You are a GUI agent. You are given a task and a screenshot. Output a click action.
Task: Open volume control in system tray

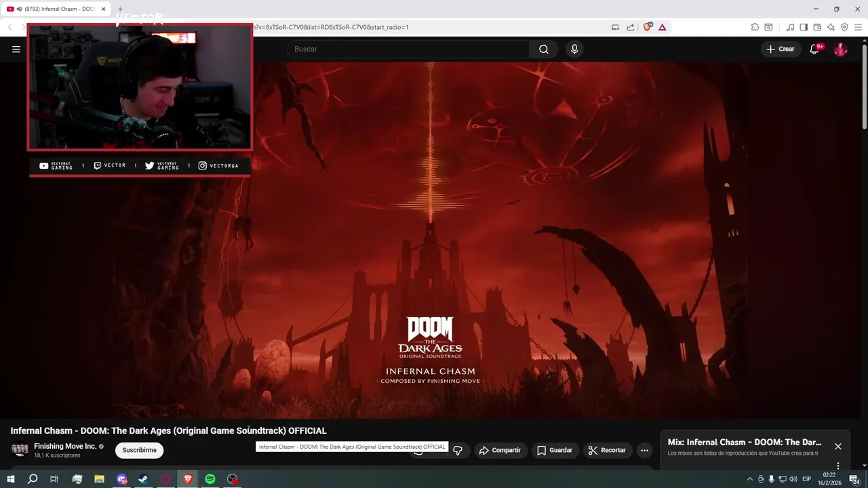(793, 479)
